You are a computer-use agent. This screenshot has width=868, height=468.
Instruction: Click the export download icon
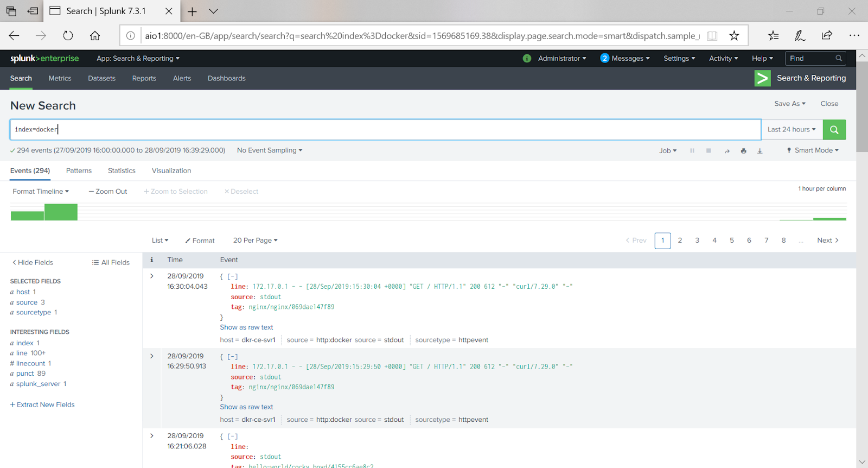760,151
